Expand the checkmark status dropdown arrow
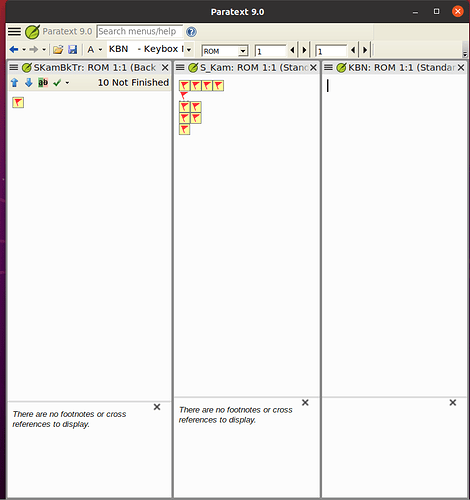 click(67, 83)
